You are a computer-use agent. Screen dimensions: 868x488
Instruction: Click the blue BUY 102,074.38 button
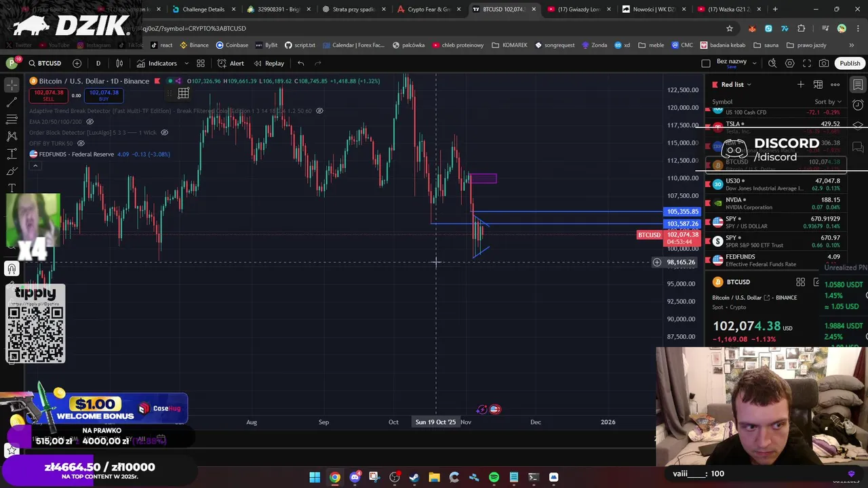click(x=104, y=96)
